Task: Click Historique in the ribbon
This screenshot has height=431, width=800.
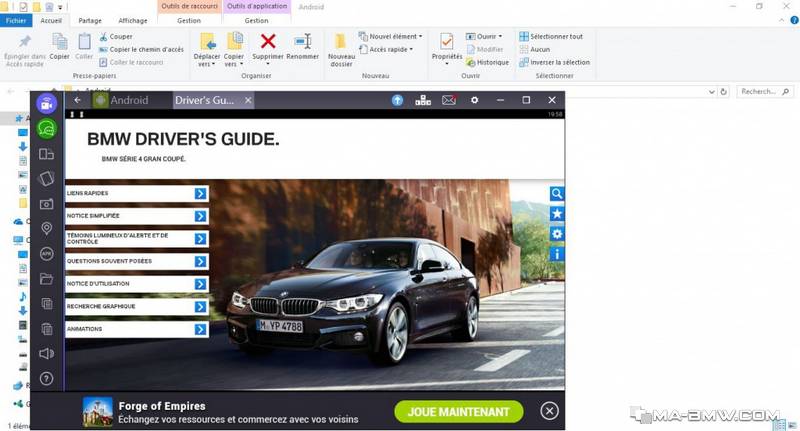Action: [488, 62]
